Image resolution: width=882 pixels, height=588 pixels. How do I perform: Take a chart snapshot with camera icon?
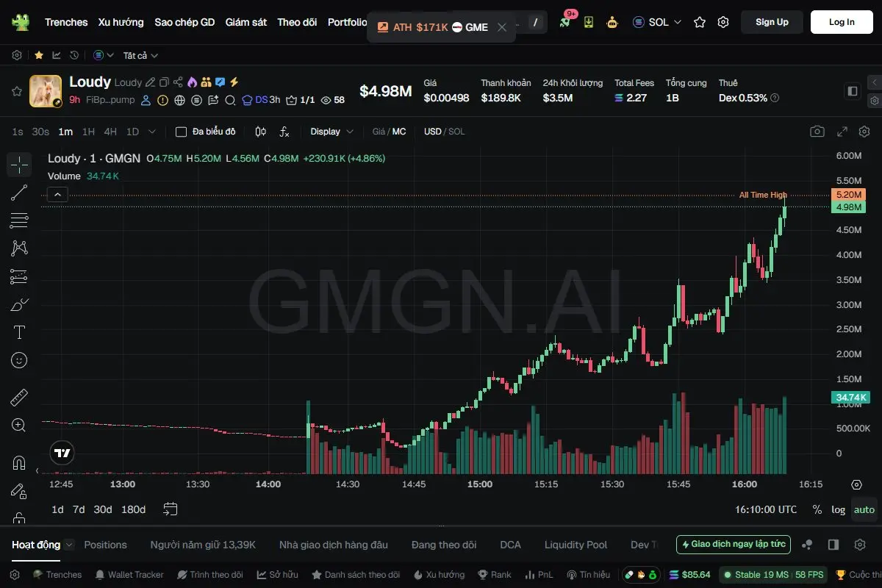click(817, 132)
